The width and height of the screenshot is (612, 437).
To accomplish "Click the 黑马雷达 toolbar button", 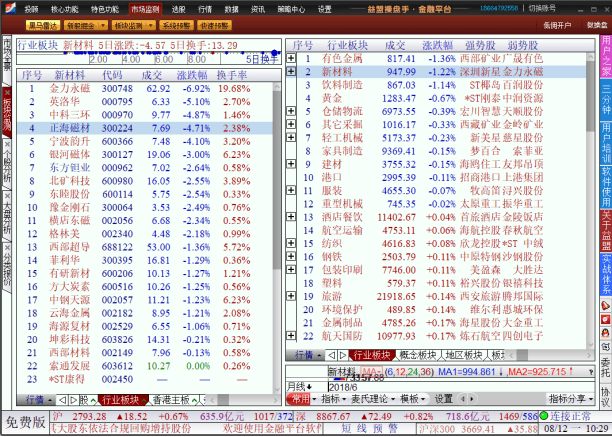I will pyautogui.click(x=43, y=26).
